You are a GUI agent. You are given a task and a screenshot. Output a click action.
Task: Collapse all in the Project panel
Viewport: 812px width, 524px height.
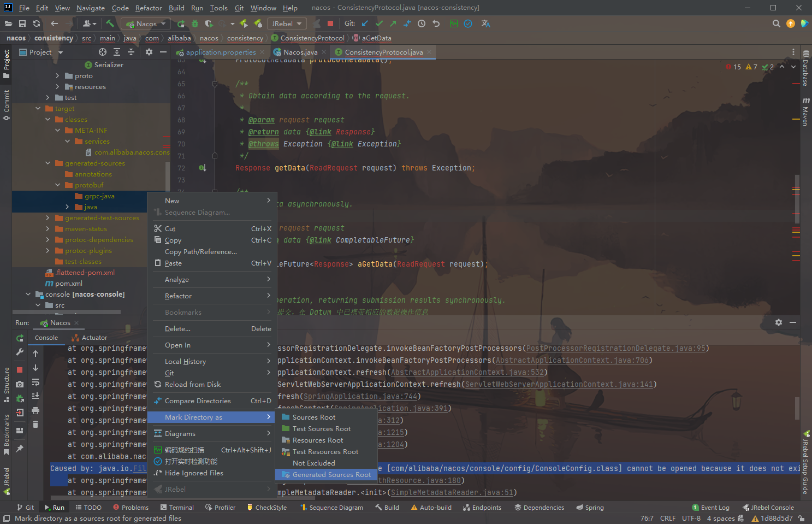click(x=131, y=52)
